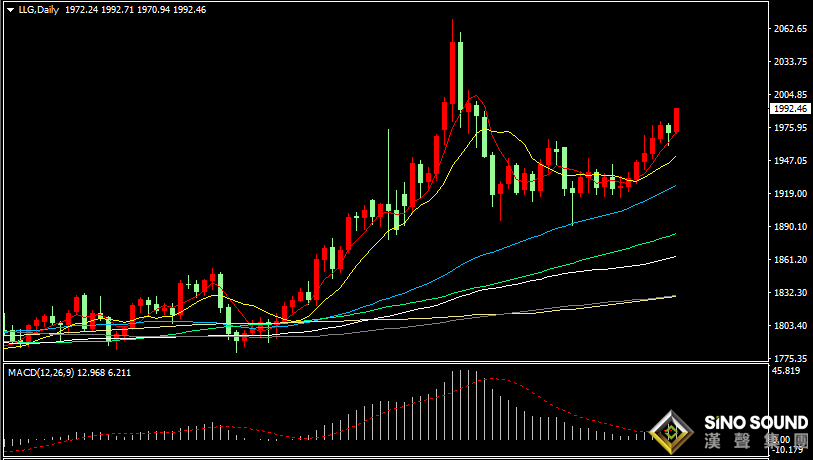
Task: Click the 1832.30 price axis label
Action: [x=791, y=292]
